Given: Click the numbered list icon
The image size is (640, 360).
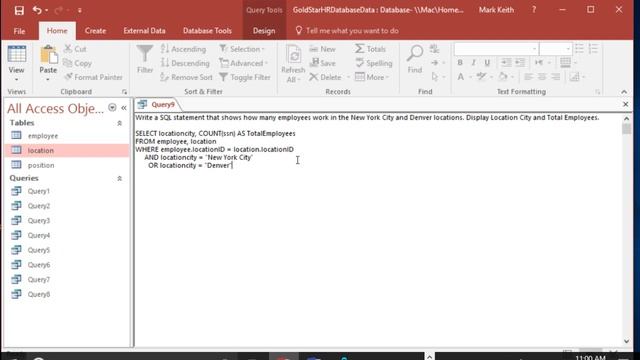Looking at the screenshot, I should click(593, 49).
